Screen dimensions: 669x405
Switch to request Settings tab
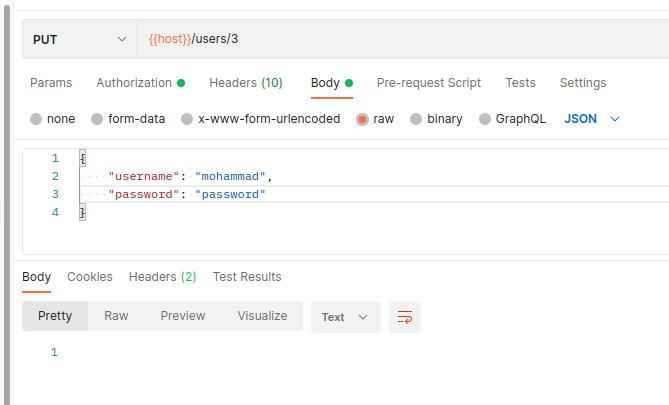tap(582, 83)
